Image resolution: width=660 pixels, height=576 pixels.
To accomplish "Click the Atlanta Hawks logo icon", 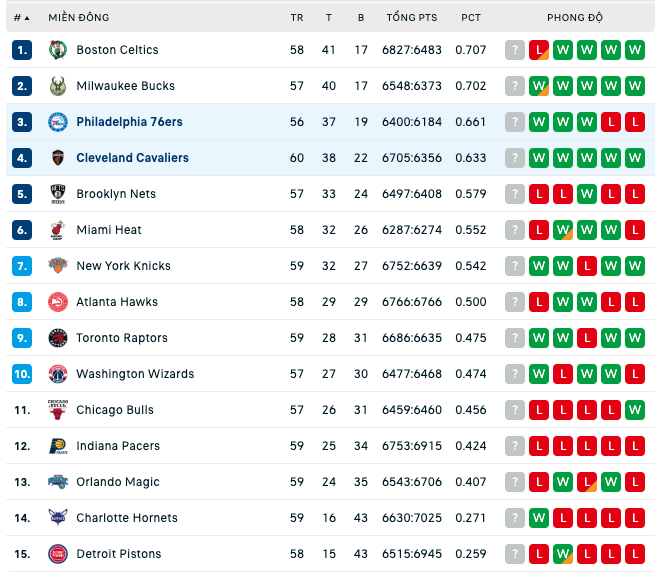I will pos(58,302).
